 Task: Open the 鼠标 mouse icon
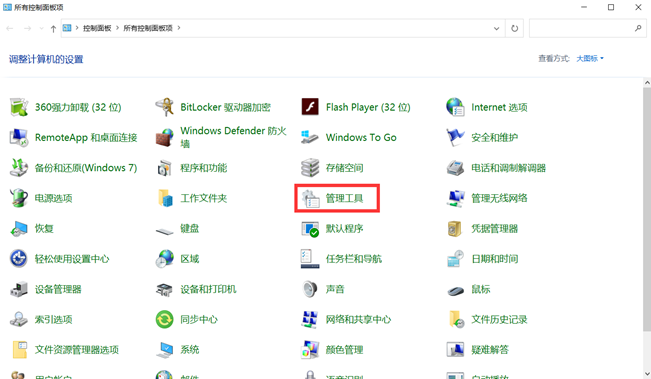(455, 290)
